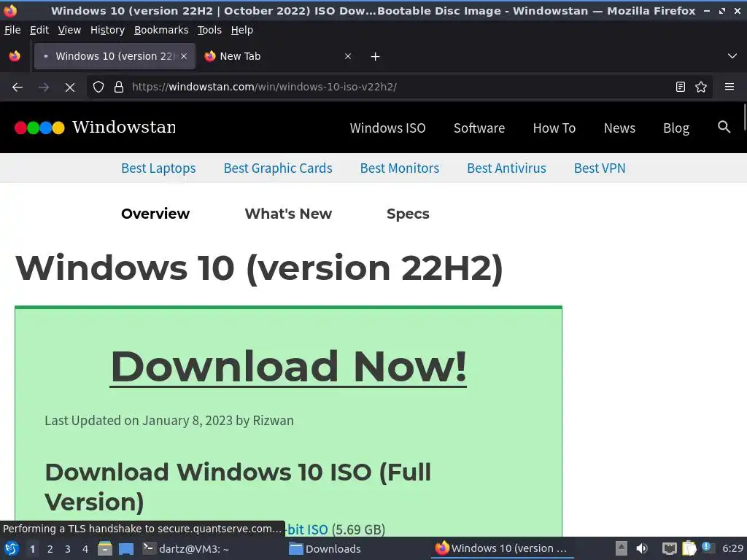The image size is (747, 560).
Task: Select the Specs section tab
Action: 408,214
